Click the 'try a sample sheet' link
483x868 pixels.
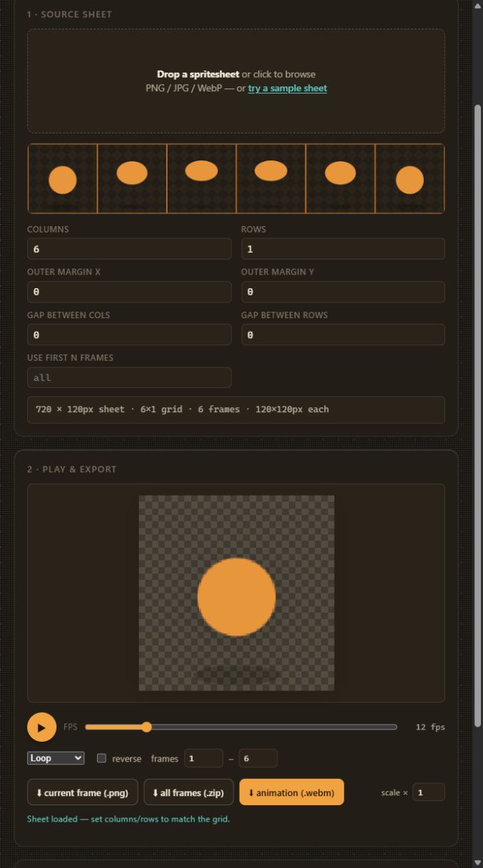[x=288, y=88]
